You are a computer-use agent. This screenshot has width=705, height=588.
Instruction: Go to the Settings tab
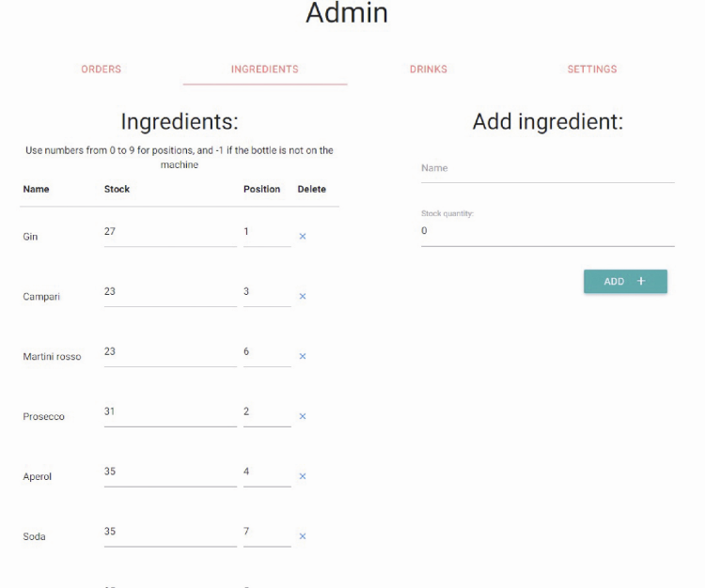pyautogui.click(x=592, y=70)
